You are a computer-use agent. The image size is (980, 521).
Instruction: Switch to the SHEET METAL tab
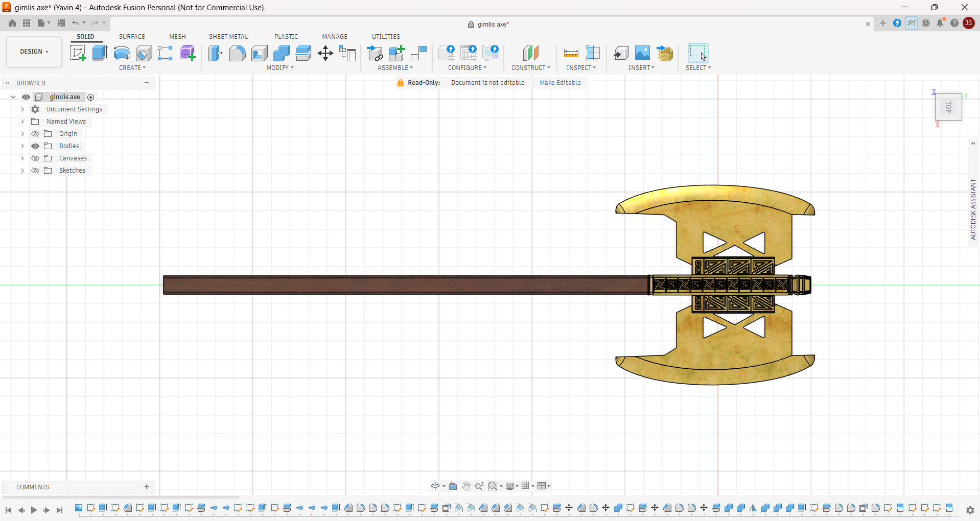228,37
